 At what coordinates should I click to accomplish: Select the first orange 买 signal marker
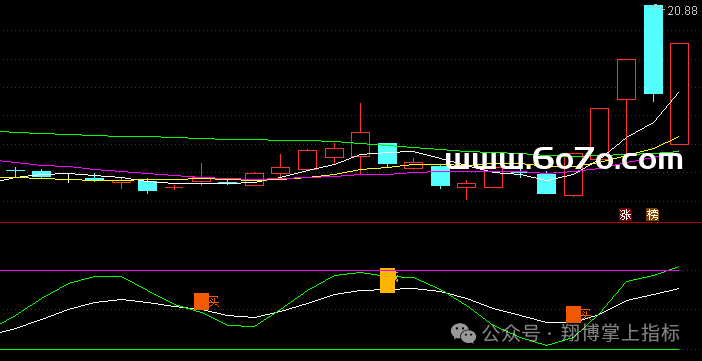tap(201, 301)
